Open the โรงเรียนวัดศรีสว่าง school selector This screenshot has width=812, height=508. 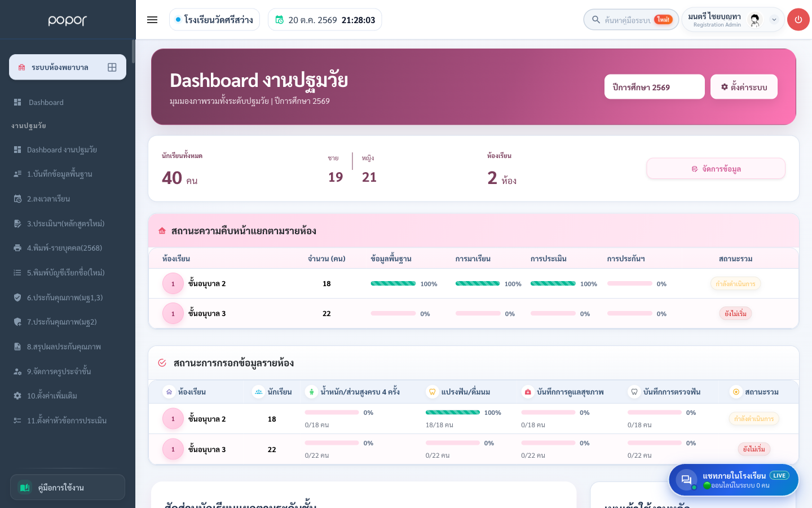tap(214, 20)
